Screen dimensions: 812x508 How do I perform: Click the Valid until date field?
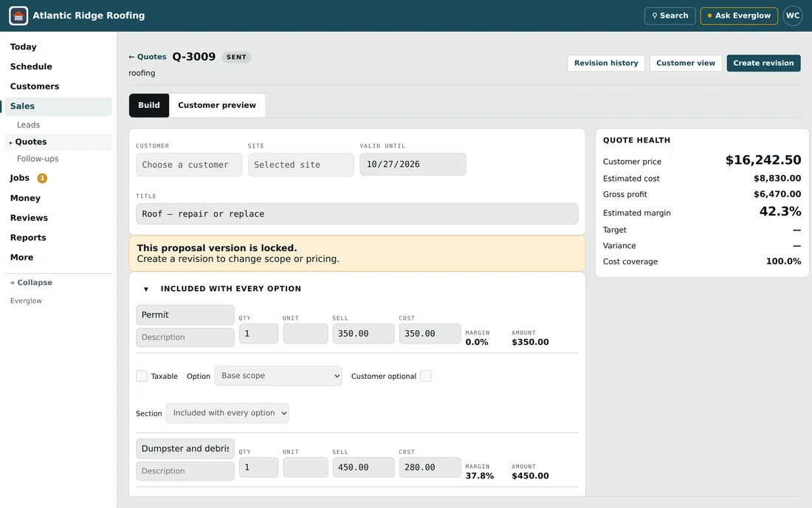tap(413, 164)
